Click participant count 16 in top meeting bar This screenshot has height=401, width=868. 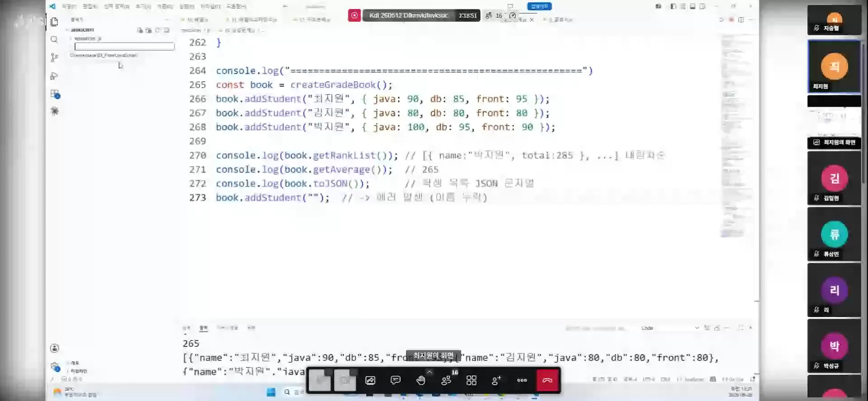coord(494,15)
